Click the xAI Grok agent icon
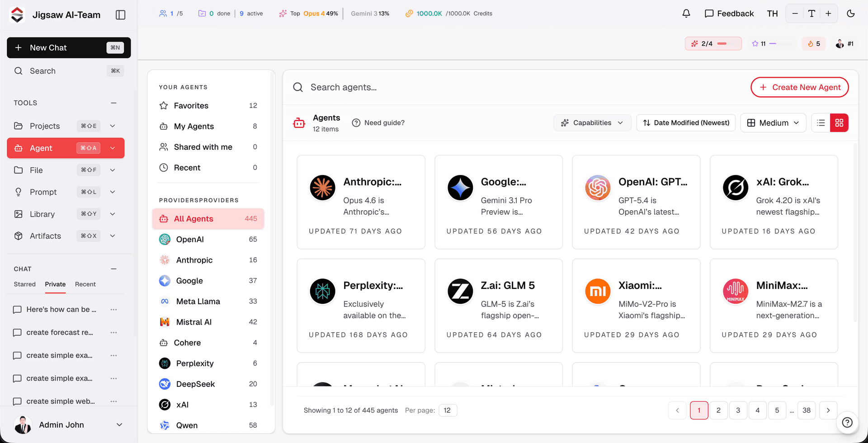 [736, 188]
